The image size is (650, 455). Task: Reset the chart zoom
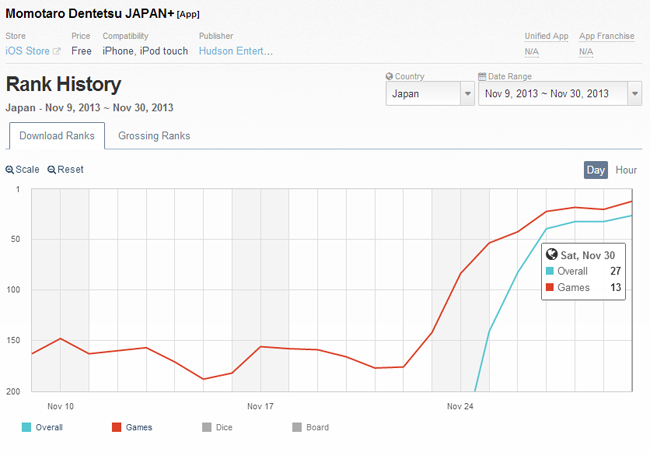pos(65,169)
